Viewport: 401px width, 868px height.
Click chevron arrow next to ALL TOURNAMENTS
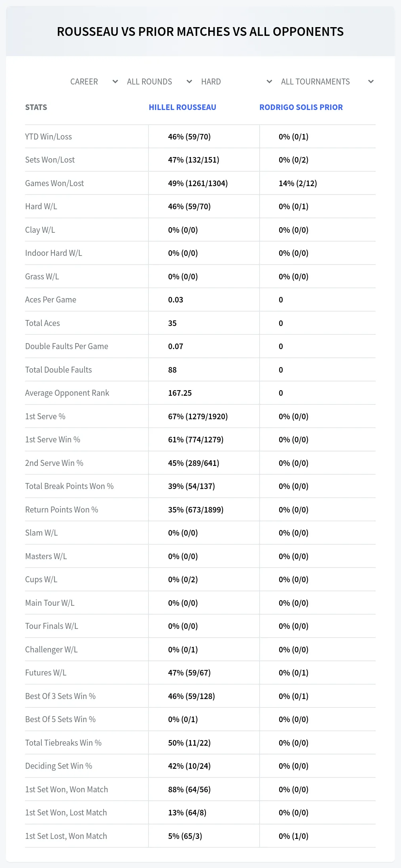(371, 82)
